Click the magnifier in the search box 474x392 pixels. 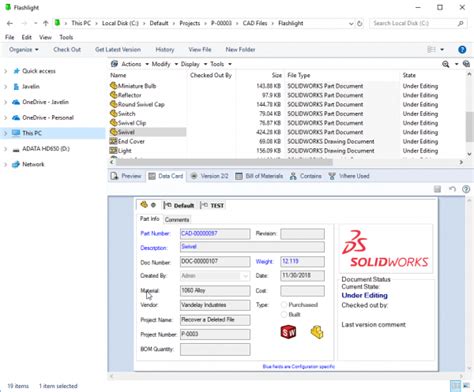point(460,23)
